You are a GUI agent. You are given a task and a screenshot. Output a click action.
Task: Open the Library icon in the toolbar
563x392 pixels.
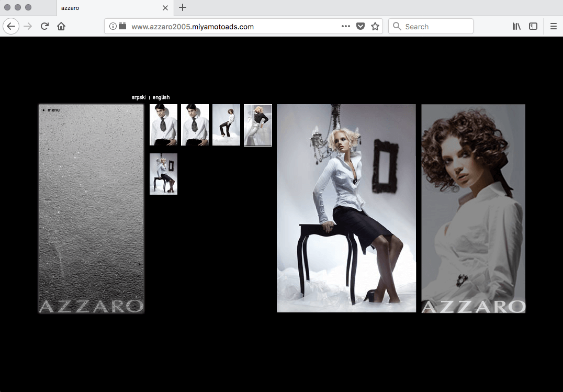516,26
